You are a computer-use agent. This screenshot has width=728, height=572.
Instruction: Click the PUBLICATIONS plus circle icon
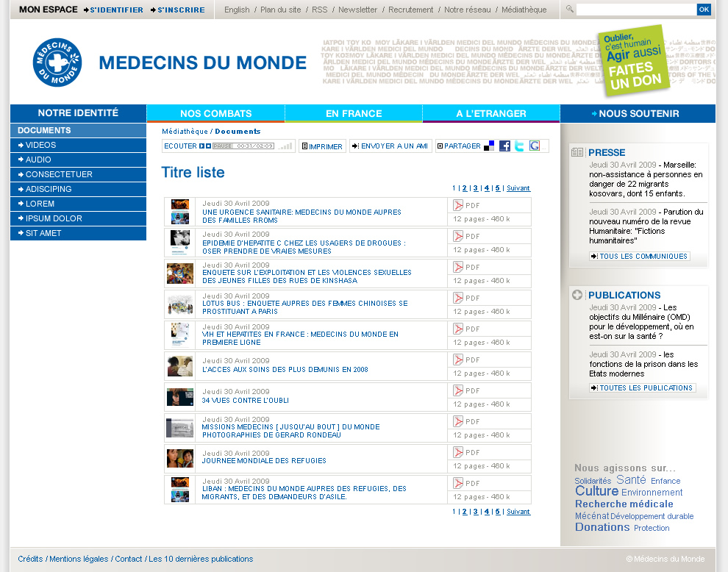tap(577, 295)
